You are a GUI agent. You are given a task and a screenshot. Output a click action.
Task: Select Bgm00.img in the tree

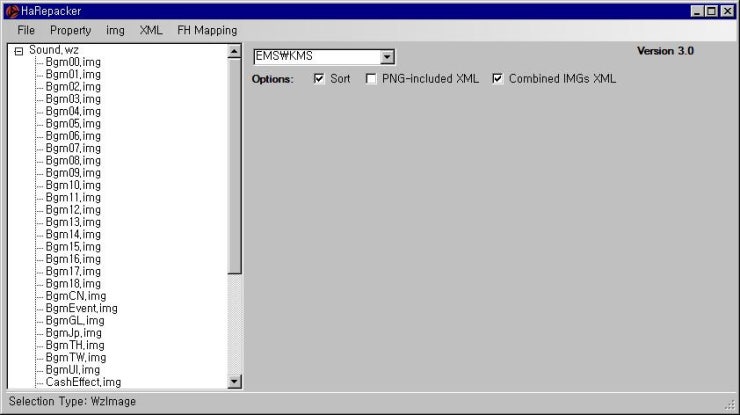[x=73, y=62]
